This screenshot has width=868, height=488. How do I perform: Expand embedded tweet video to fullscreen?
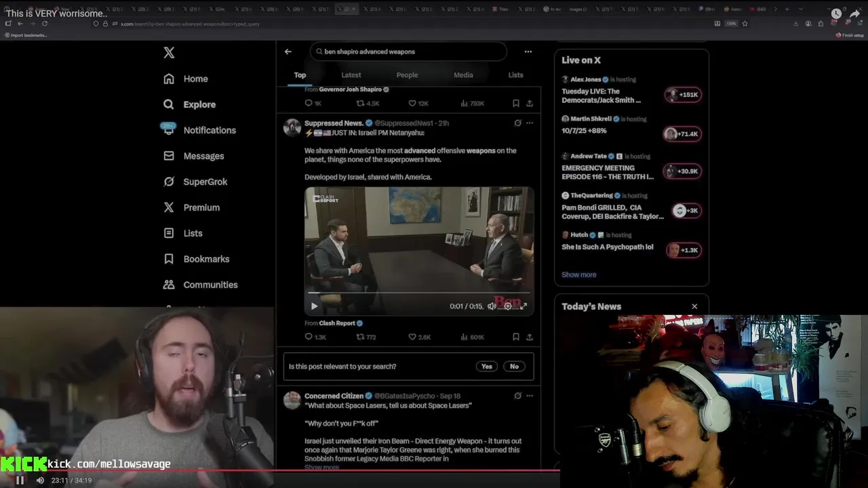pyautogui.click(x=524, y=306)
